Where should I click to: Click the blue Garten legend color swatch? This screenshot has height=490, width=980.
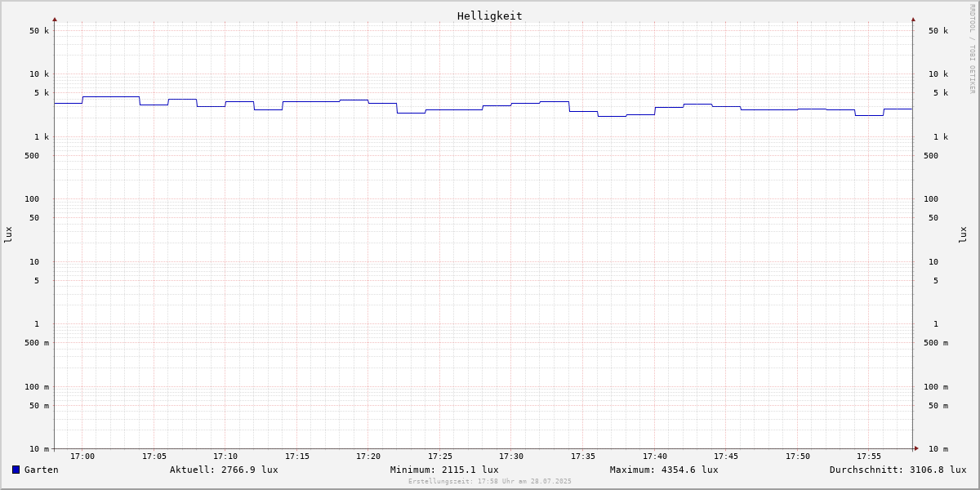pyautogui.click(x=16, y=470)
